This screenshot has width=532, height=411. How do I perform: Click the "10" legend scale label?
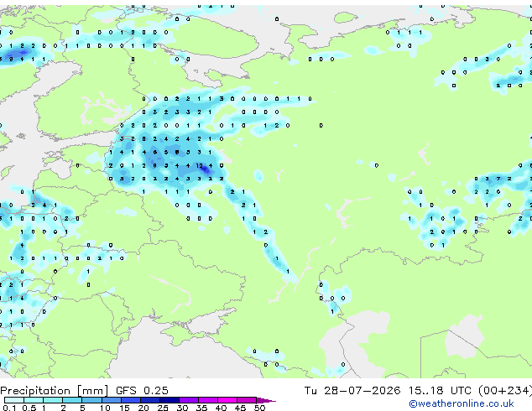pos(105,408)
